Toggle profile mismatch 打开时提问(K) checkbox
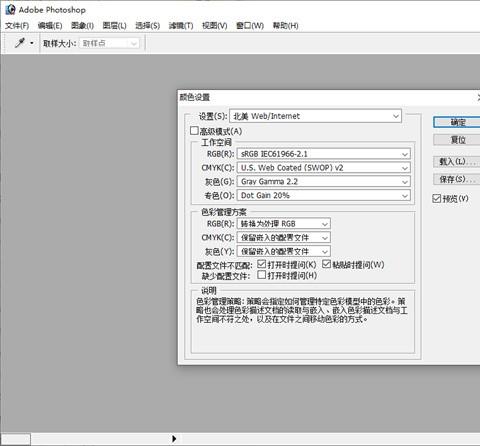 coord(262,264)
